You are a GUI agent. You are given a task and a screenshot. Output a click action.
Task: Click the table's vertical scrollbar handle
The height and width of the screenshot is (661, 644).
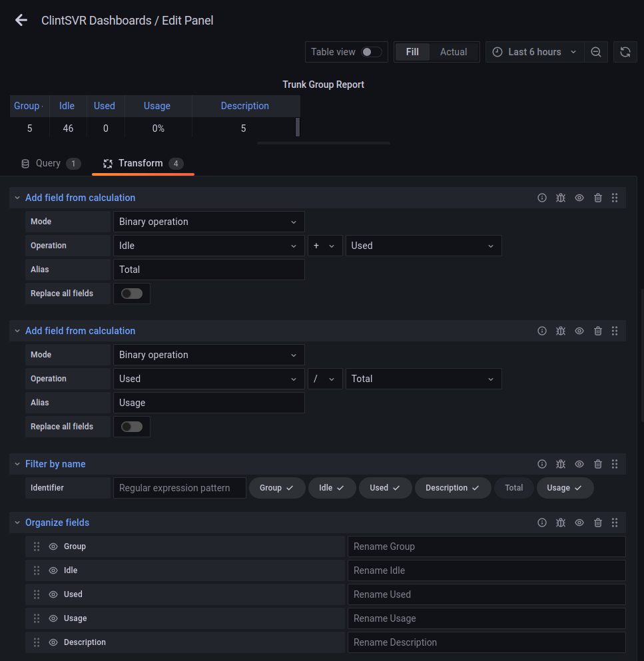click(x=298, y=127)
